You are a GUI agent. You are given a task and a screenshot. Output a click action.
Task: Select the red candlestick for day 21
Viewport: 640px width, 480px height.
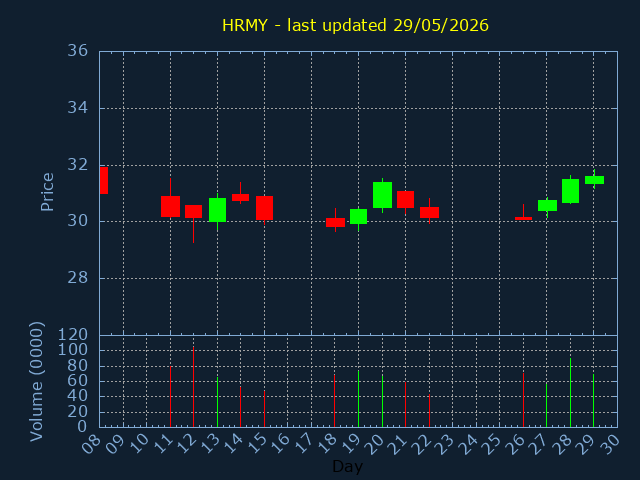[x=405, y=200]
